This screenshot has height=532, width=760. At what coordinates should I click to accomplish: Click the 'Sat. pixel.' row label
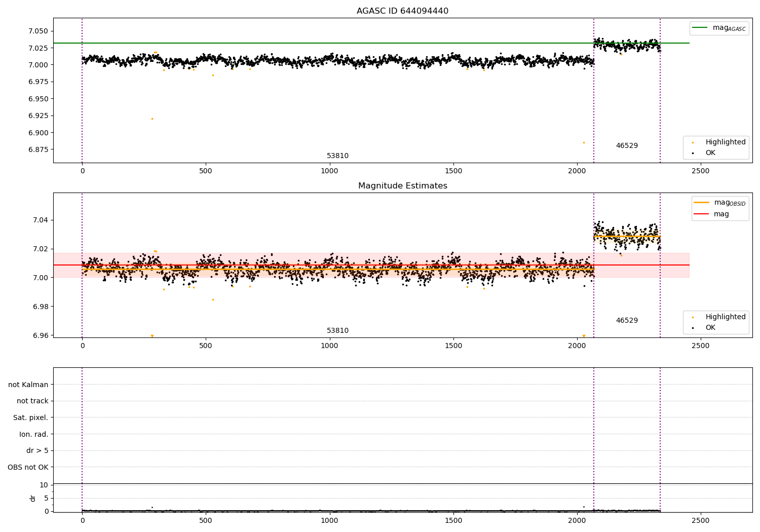(x=30, y=418)
